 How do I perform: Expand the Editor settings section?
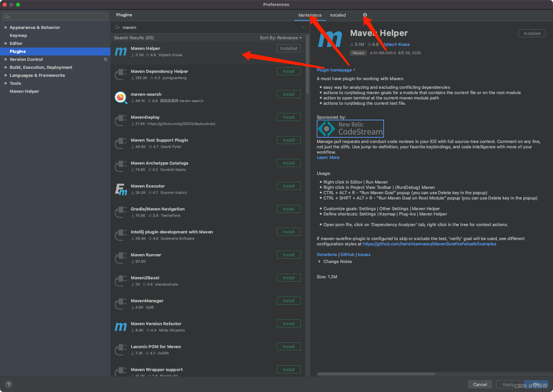click(6, 43)
